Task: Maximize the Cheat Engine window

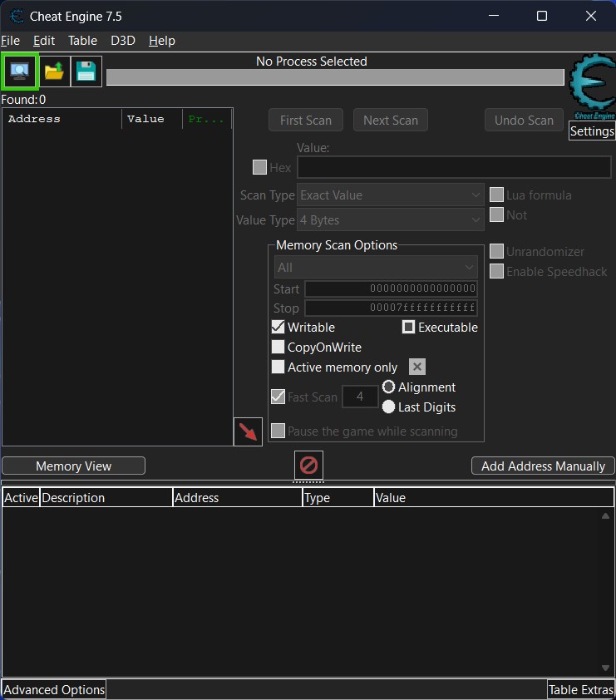Action: click(x=542, y=16)
